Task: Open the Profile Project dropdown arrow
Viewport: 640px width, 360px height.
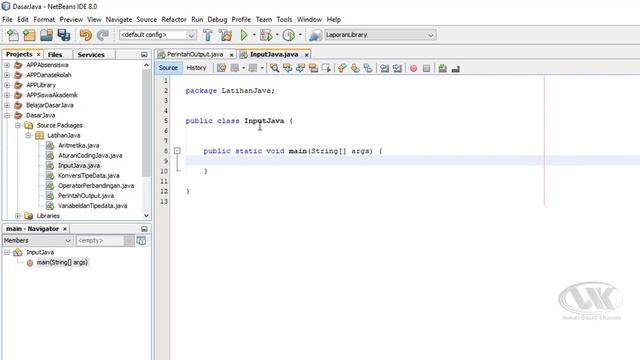Action: (300, 35)
